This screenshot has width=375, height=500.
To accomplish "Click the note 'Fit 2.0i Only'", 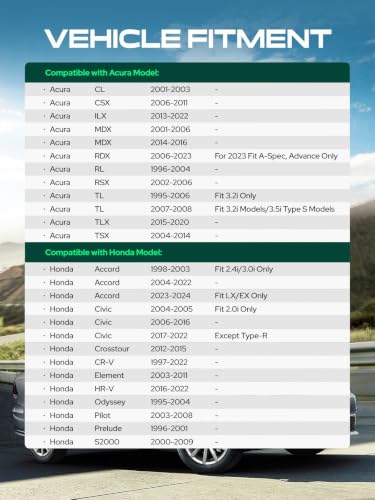I will (x=235, y=309).
